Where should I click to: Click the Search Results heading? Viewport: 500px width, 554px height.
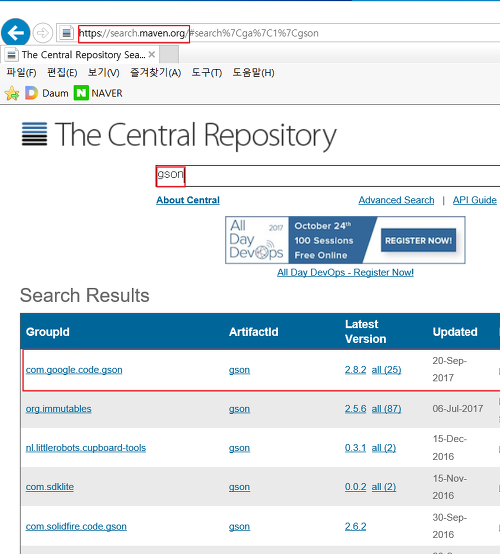(x=84, y=295)
